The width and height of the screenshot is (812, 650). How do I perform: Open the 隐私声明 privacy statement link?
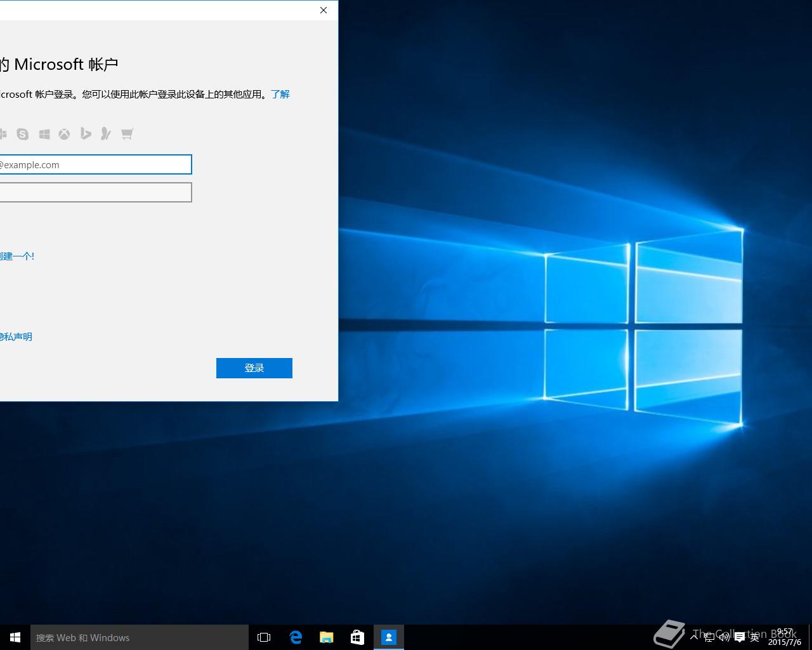pos(16,336)
